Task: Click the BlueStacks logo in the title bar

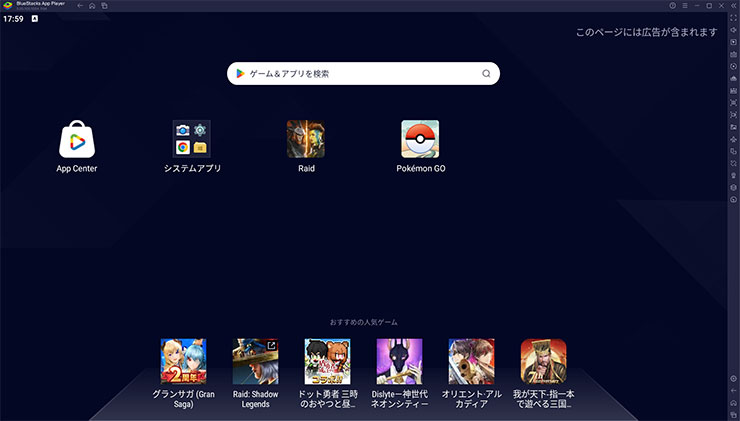Action: 8,6
